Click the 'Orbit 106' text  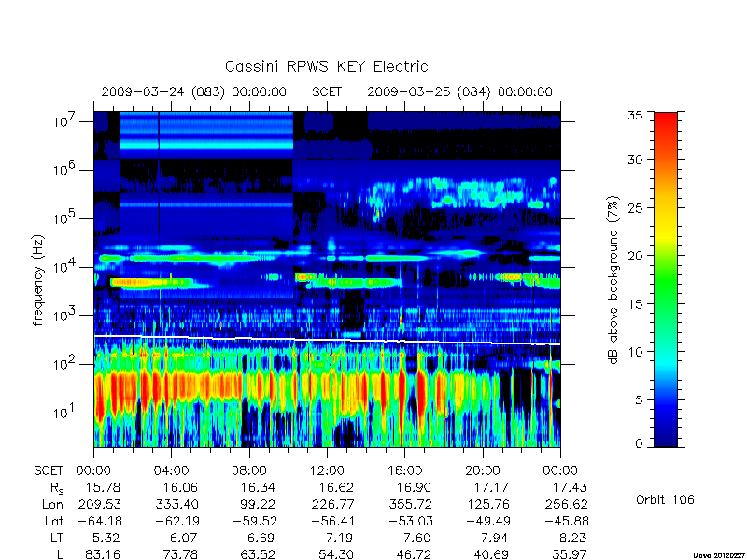(x=665, y=500)
